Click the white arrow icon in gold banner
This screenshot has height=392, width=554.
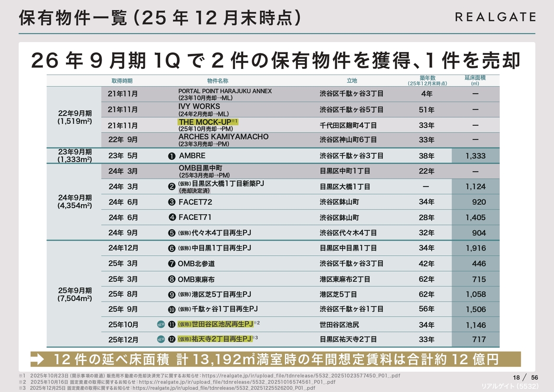[38, 359]
